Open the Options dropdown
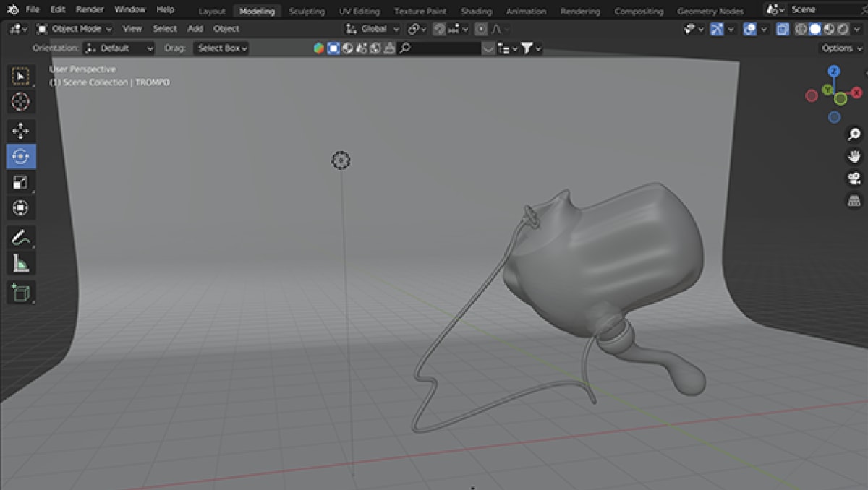The height and width of the screenshot is (490, 868). (x=843, y=48)
